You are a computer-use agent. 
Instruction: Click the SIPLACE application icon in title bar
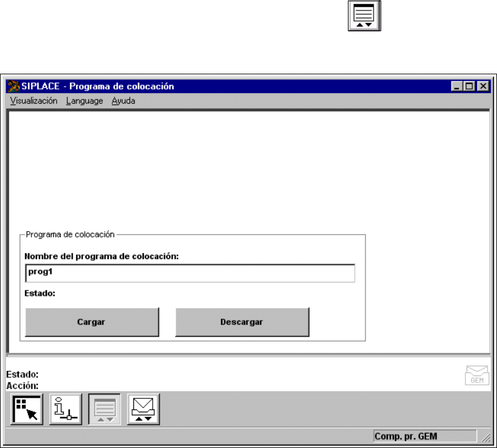[13, 86]
